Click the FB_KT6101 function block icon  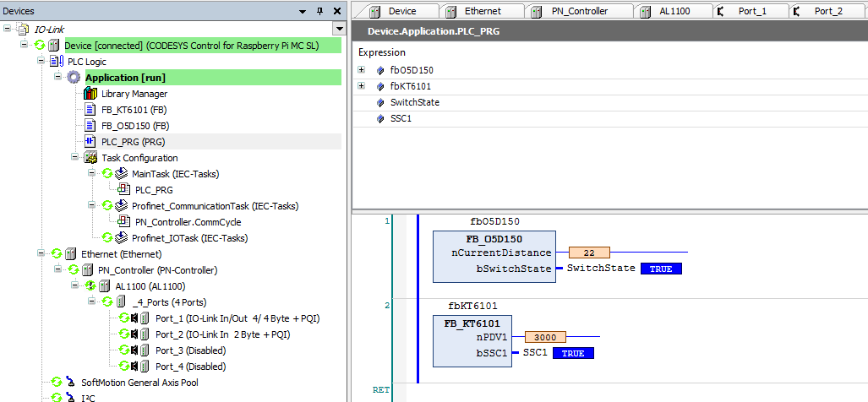(x=90, y=110)
